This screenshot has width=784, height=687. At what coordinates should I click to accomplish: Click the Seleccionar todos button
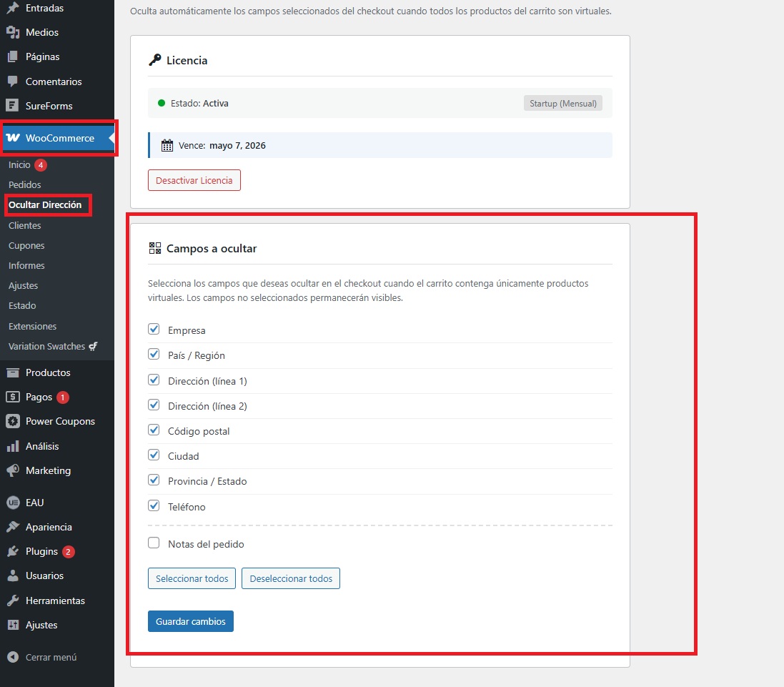coord(192,578)
